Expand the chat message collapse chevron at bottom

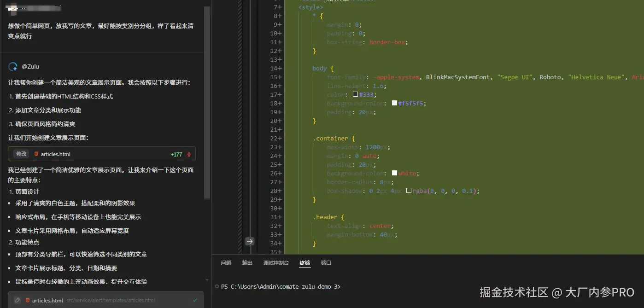(x=207, y=280)
